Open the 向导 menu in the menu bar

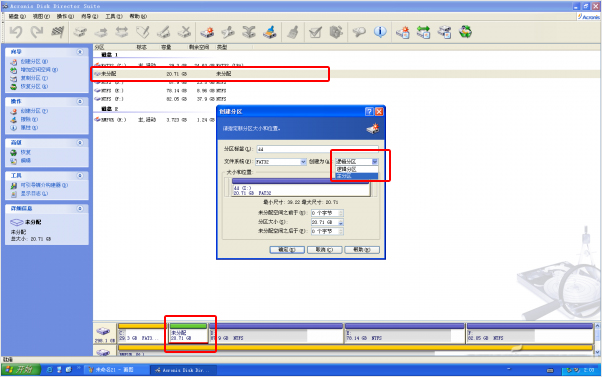[89, 17]
